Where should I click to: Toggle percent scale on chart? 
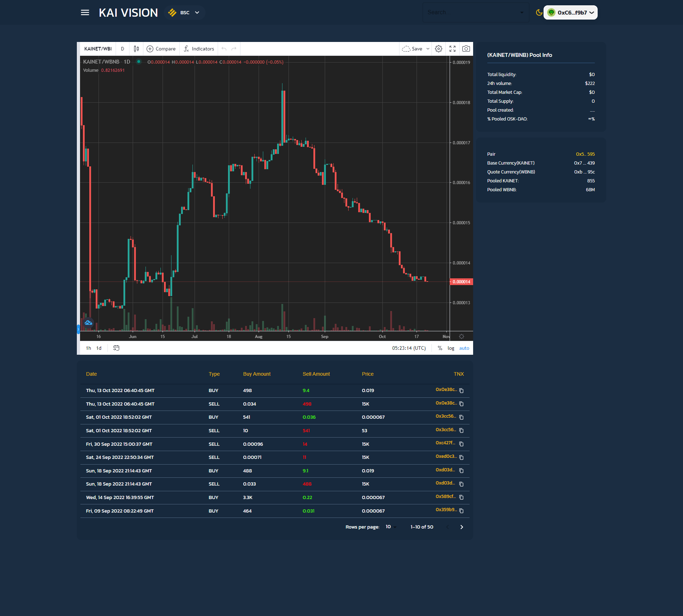[x=440, y=348]
